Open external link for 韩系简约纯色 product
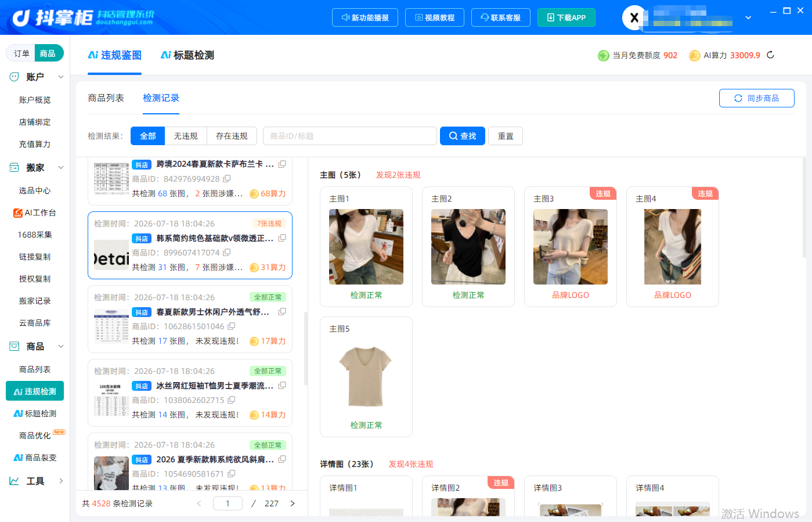This screenshot has width=812, height=522. point(282,238)
